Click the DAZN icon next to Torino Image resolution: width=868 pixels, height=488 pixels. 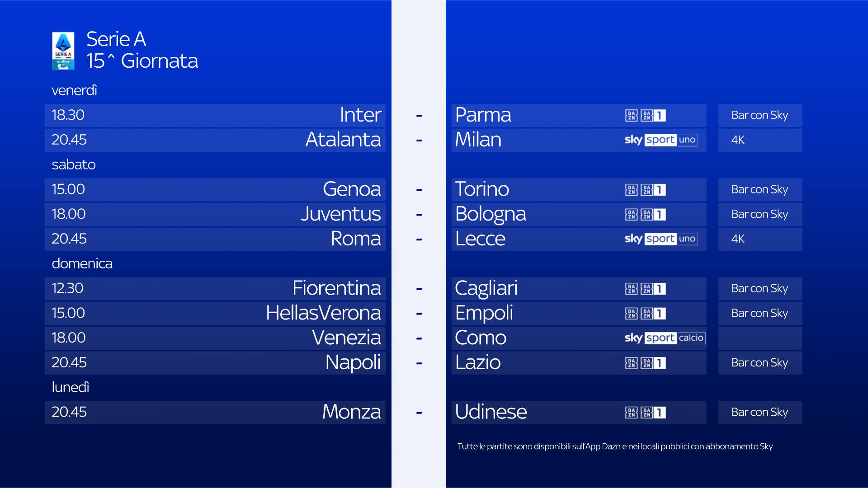[646, 190]
